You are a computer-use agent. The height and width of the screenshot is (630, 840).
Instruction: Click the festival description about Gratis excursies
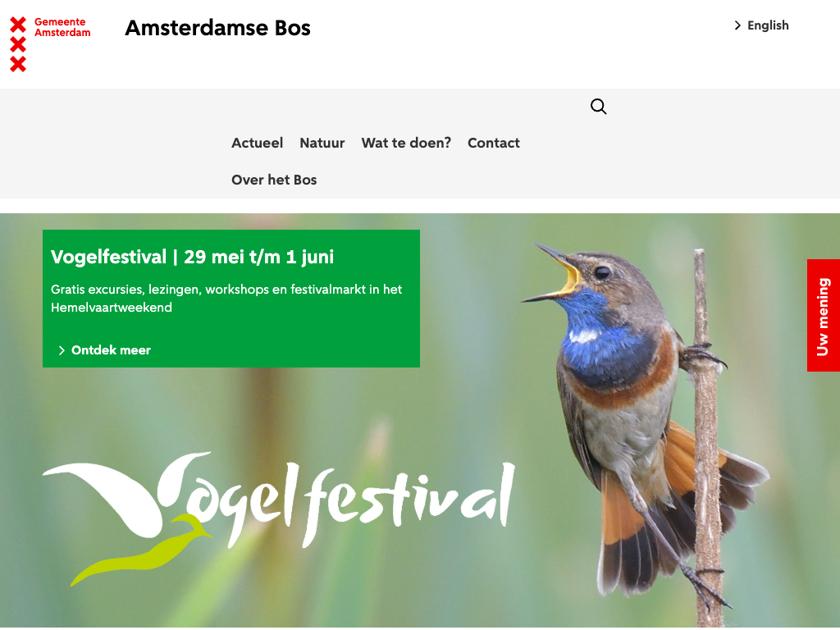[226, 299]
